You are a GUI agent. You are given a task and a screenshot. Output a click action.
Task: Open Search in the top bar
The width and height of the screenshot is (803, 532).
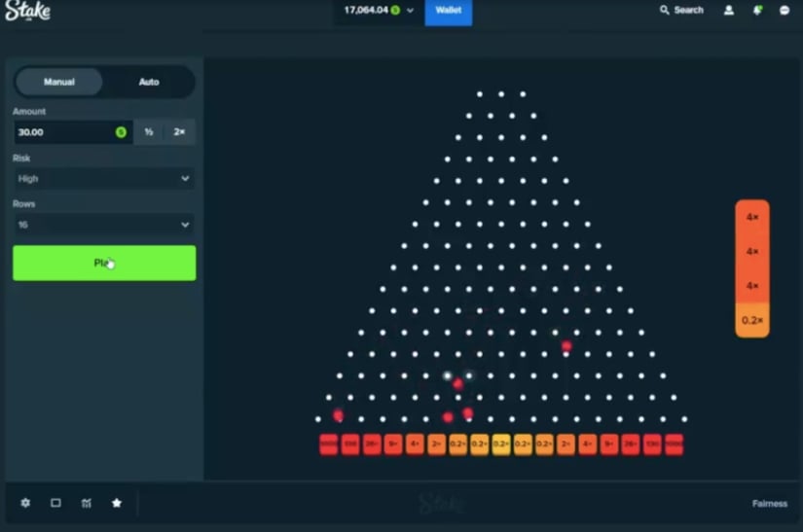[681, 11]
